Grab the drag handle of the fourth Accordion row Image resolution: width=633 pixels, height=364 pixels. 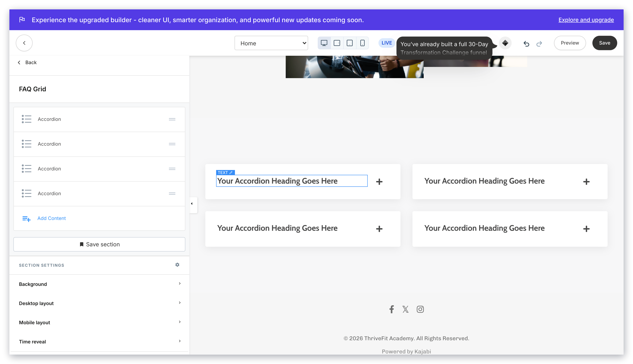click(172, 194)
